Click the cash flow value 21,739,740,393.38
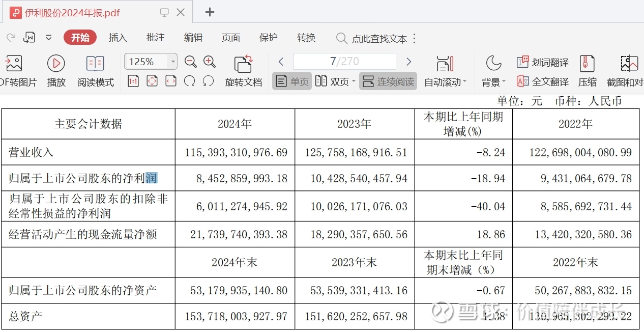This screenshot has width=644, height=332. coord(239,234)
